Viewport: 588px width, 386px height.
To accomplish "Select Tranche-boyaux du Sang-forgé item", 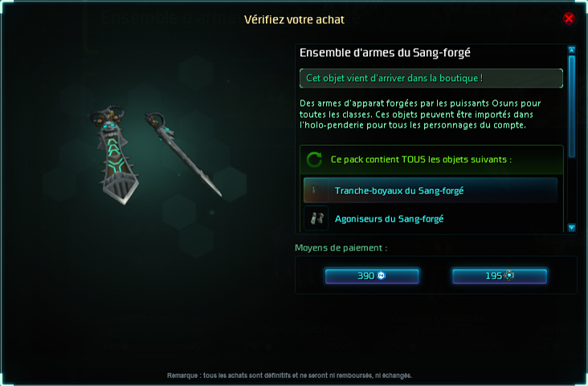I will [x=431, y=190].
